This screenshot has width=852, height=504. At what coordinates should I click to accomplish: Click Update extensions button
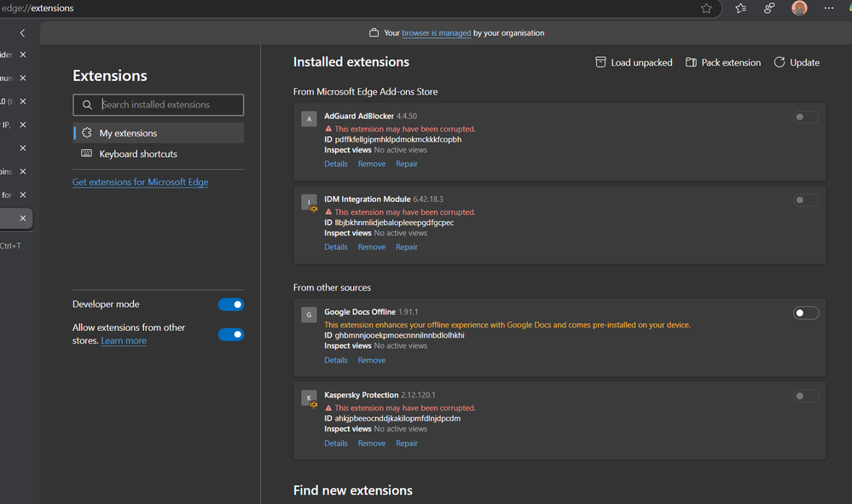(797, 62)
